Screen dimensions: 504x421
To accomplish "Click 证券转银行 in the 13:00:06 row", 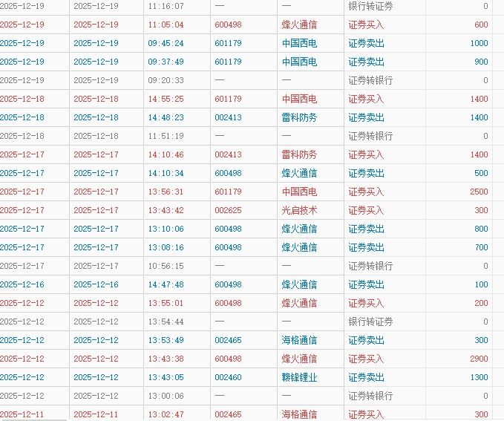I will pos(370,396).
